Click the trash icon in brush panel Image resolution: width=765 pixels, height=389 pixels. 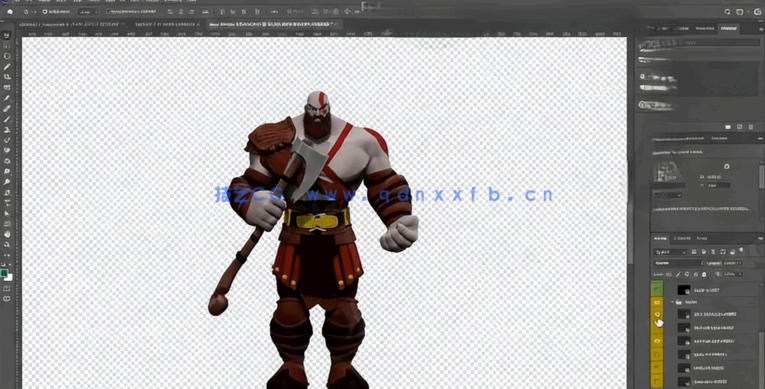point(750,126)
